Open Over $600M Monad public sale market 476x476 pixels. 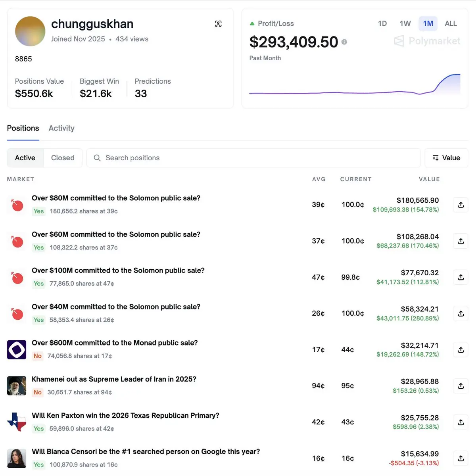[115, 343]
